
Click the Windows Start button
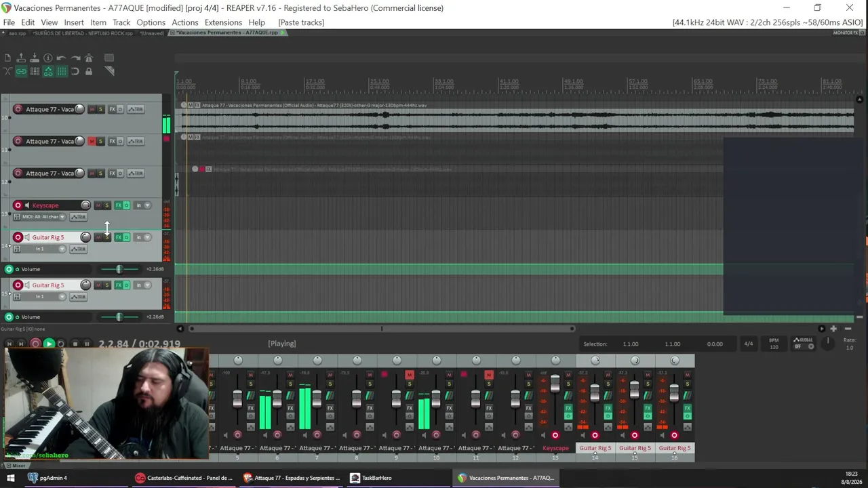coord(10,478)
